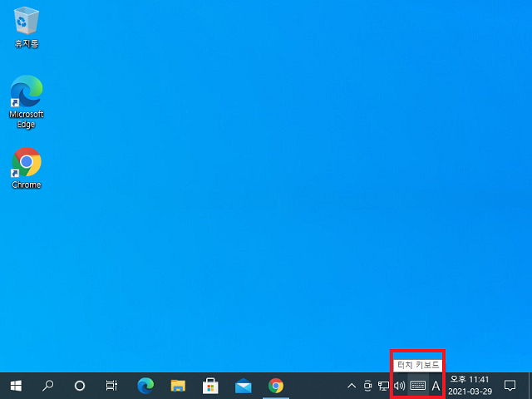Select the Recycle Bin desktop icon
The height and width of the screenshot is (399, 532).
point(27,27)
